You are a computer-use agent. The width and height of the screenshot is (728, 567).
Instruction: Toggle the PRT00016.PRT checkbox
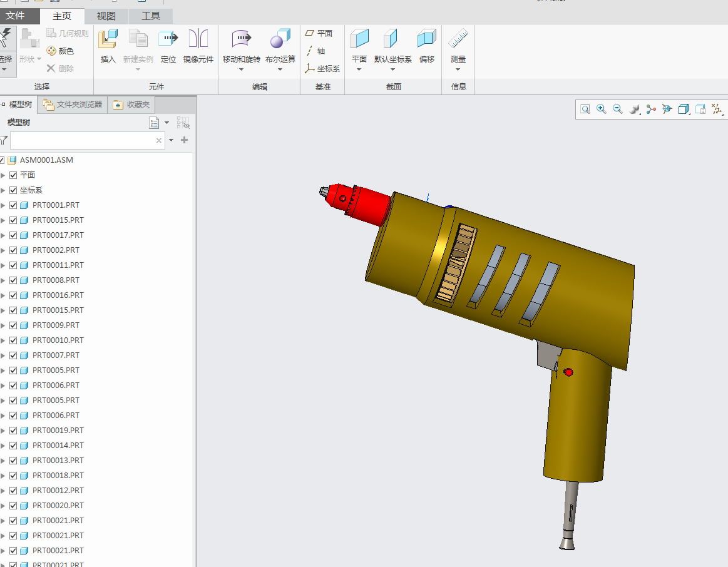(13, 295)
